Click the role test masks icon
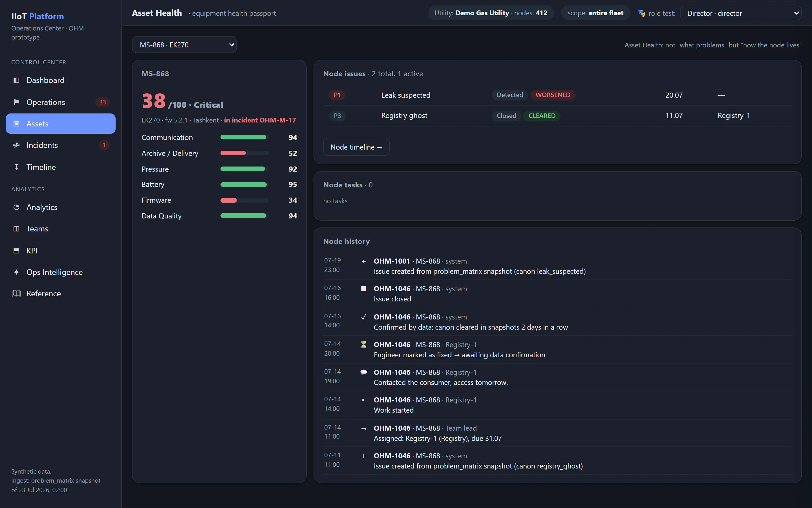The height and width of the screenshot is (508, 812). [x=641, y=13]
